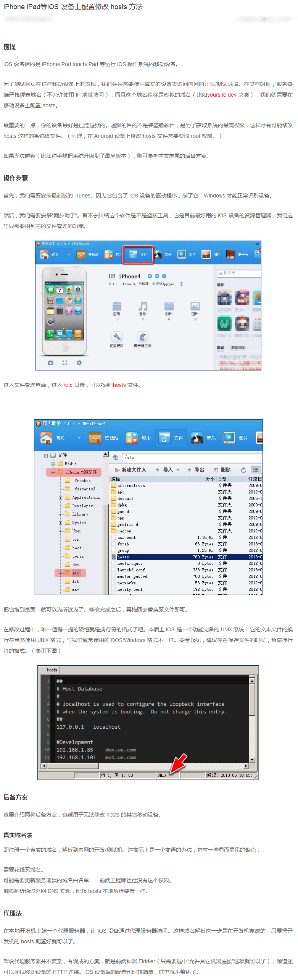Click the editor vertical scrollbar thumb
The width and height of the screenshot is (298, 980).
(x=252, y=699)
